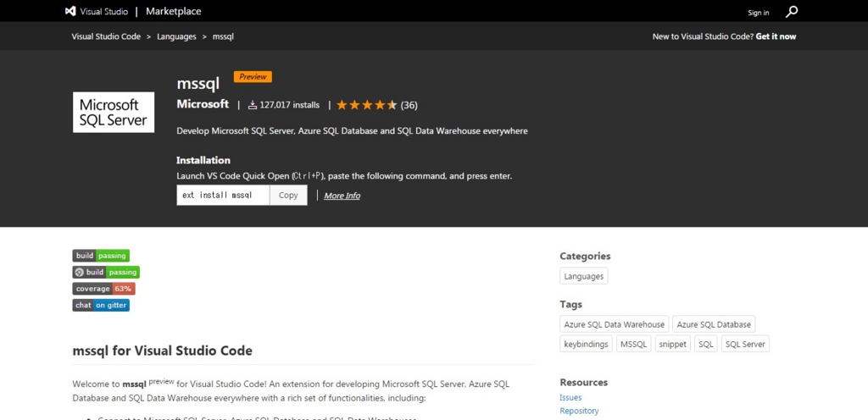Open the first build passing badge
This screenshot has height=420, width=868.
[101, 256]
